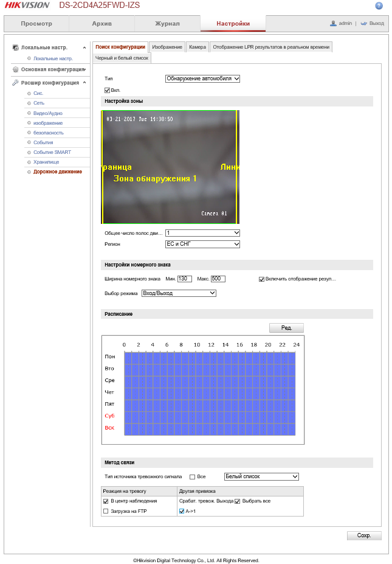Toggle Загрузка на FTP checkbox
This screenshot has height=564, width=392.
[x=106, y=511]
